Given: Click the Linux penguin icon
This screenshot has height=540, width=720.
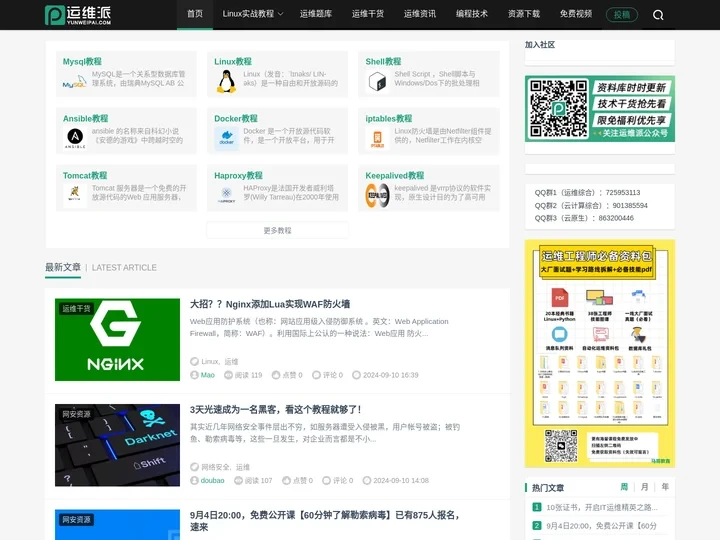Looking at the screenshot, I should point(226,82).
